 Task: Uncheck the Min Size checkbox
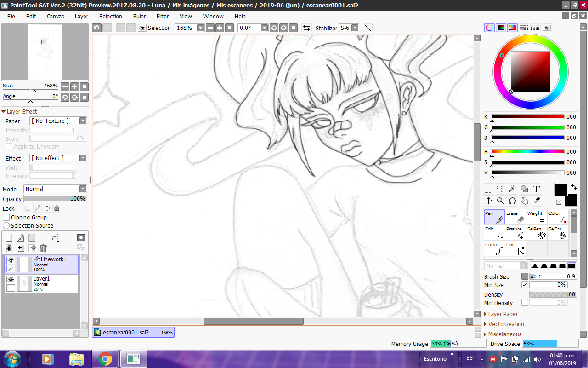pos(525,285)
